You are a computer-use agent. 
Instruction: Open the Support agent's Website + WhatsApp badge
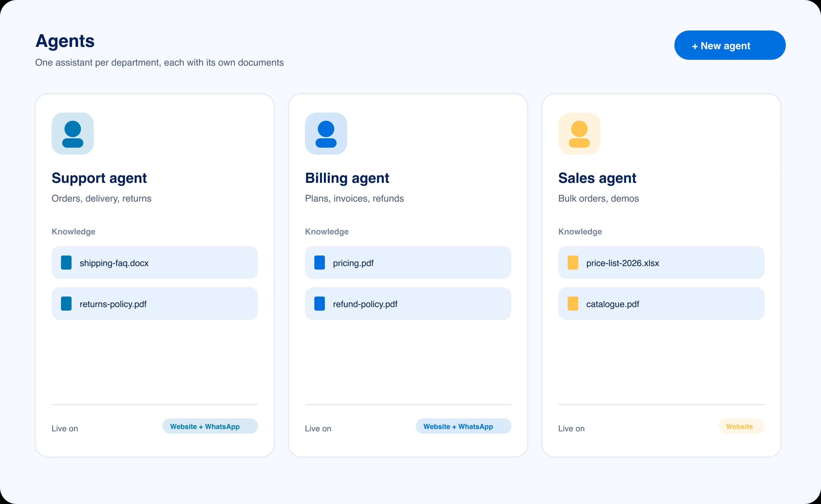click(x=210, y=426)
